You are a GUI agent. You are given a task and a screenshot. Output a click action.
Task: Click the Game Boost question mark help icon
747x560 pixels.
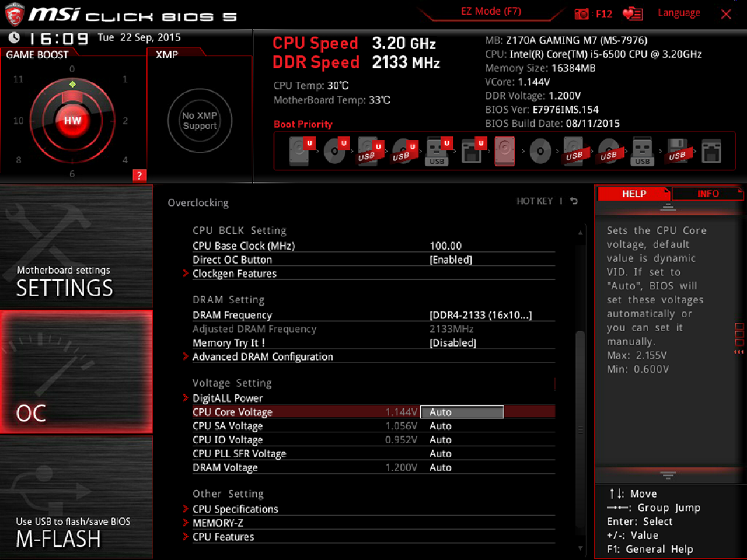[x=139, y=176]
